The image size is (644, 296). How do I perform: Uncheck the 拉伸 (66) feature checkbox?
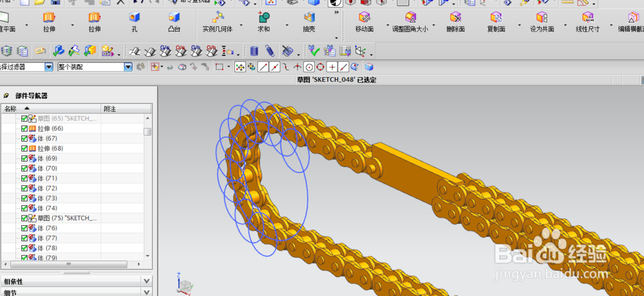point(24,129)
